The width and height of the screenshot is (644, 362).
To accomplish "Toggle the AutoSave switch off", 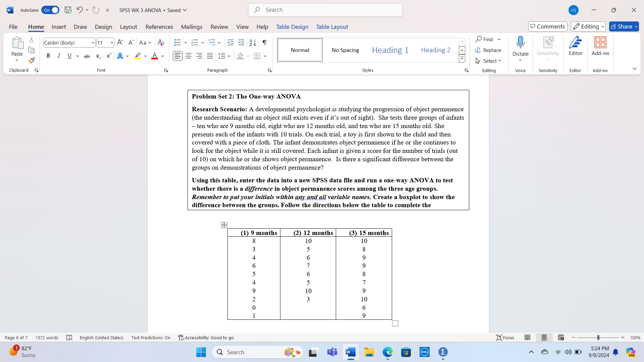I will (50, 10).
